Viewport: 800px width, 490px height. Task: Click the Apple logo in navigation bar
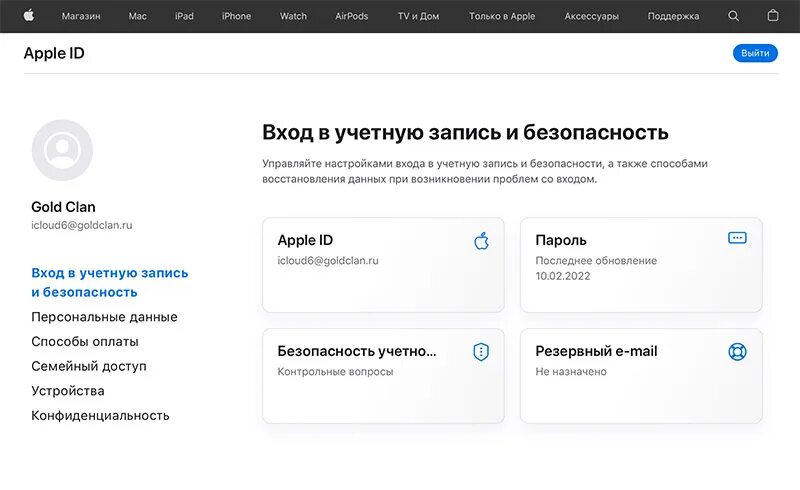click(x=29, y=16)
